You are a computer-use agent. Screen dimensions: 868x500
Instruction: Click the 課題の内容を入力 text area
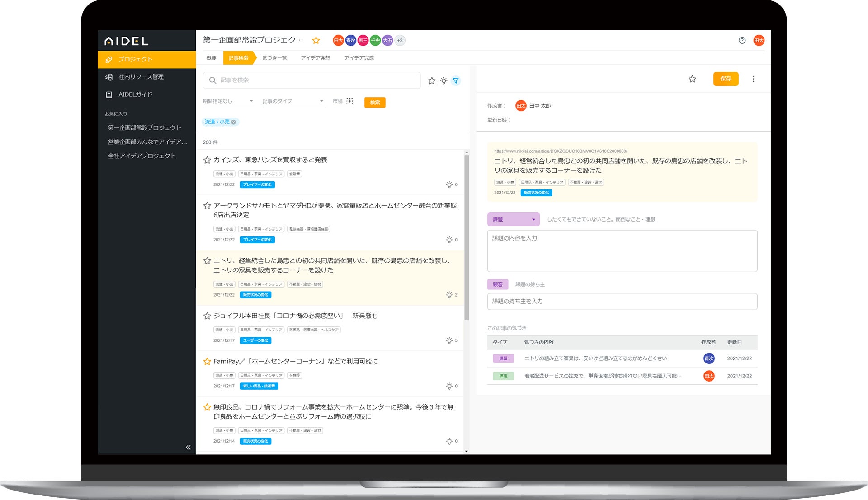(622, 251)
